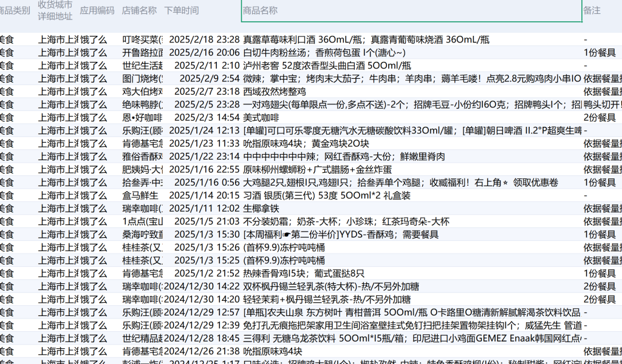Select the 习酒 银质(第三代) 53度 cell

point(326,196)
